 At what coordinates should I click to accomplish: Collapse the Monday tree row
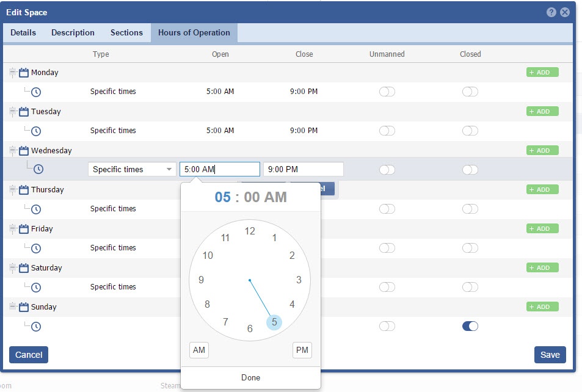(x=13, y=73)
